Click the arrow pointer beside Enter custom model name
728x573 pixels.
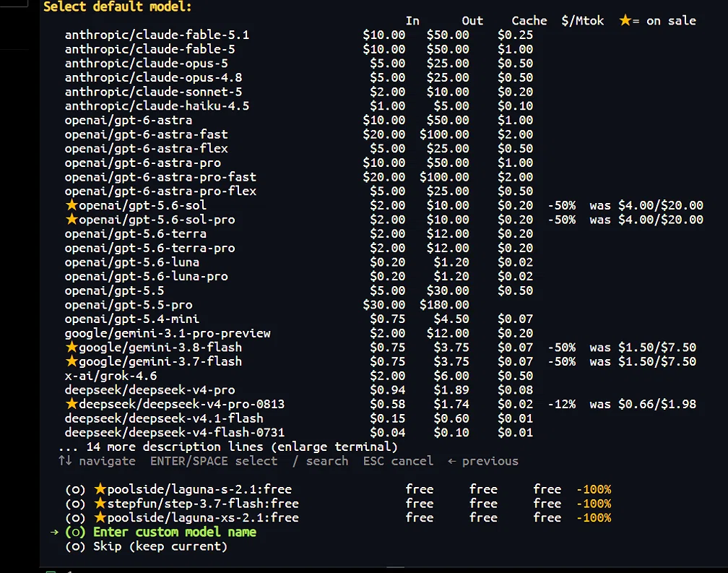click(54, 532)
